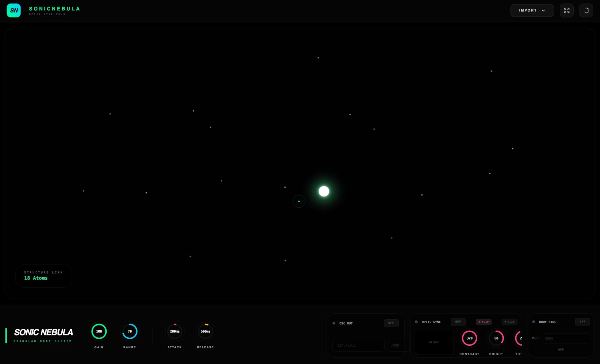This screenshot has height=364, width=600.
Task: Click the Attack knob showing 200ms
Action: [x=175, y=332]
